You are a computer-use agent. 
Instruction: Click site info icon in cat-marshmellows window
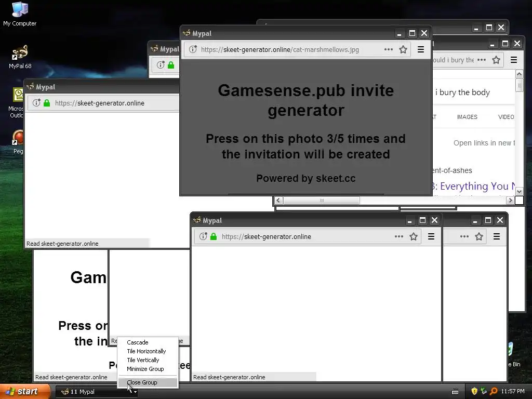tap(193, 49)
